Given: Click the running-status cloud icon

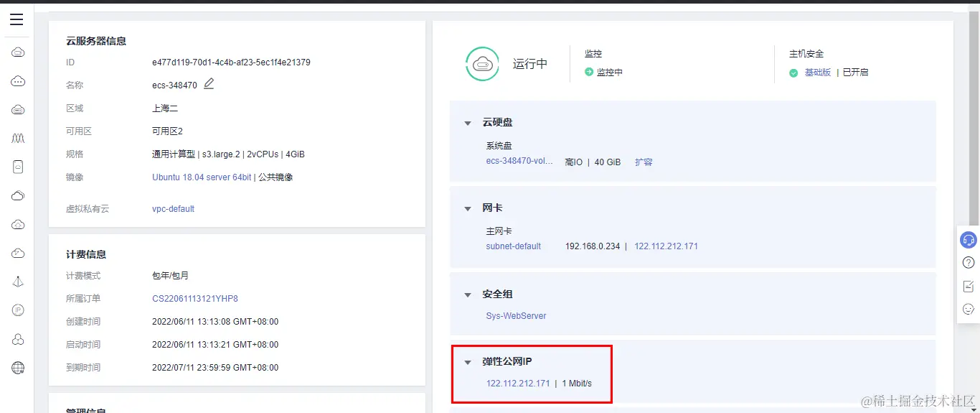Looking at the screenshot, I should click(x=482, y=64).
